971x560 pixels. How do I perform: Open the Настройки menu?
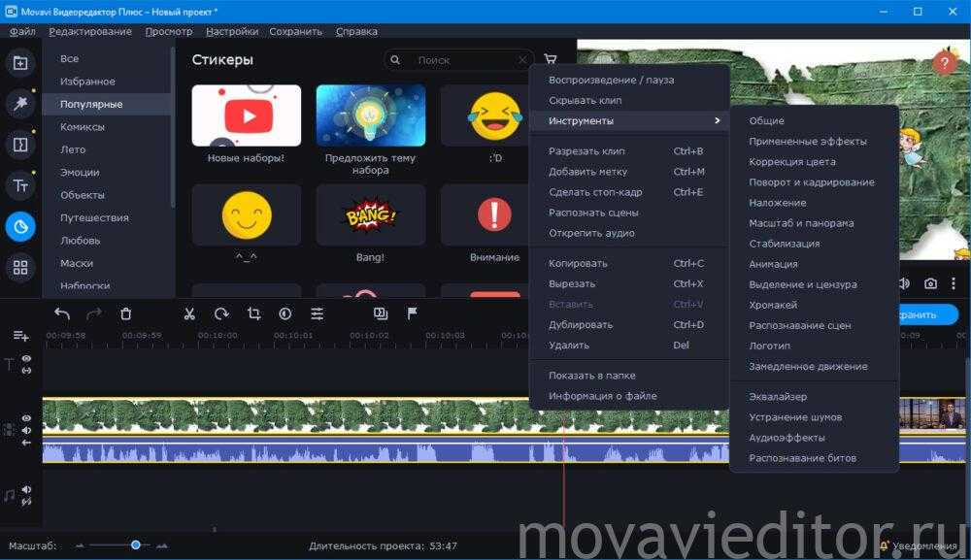click(232, 31)
